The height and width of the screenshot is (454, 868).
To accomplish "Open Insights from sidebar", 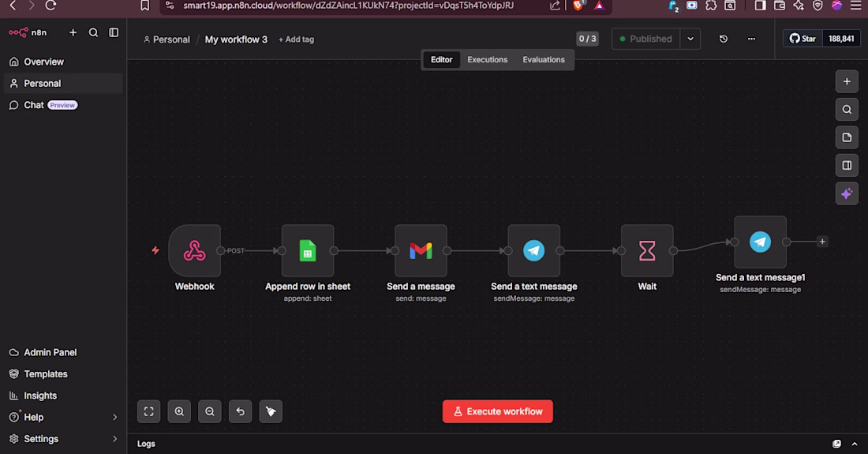I will coord(63,396).
